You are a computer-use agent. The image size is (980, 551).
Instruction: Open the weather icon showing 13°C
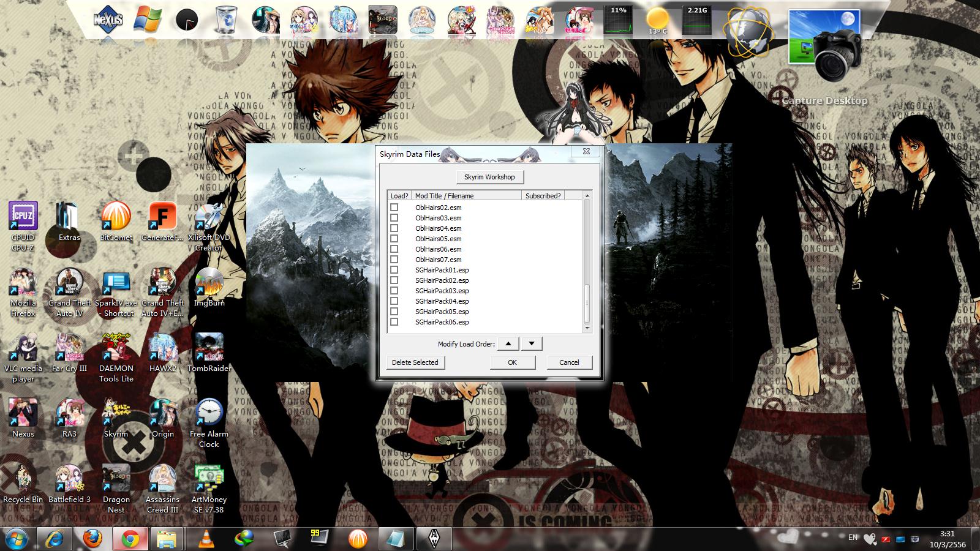pyautogui.click(x=658, y=20)
